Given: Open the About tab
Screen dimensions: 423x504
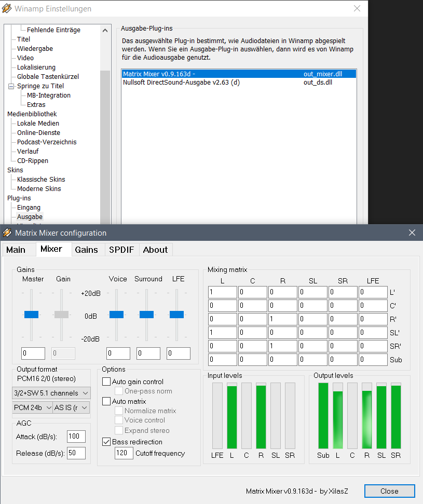Looking at the screenshot, I should [155, 250].
